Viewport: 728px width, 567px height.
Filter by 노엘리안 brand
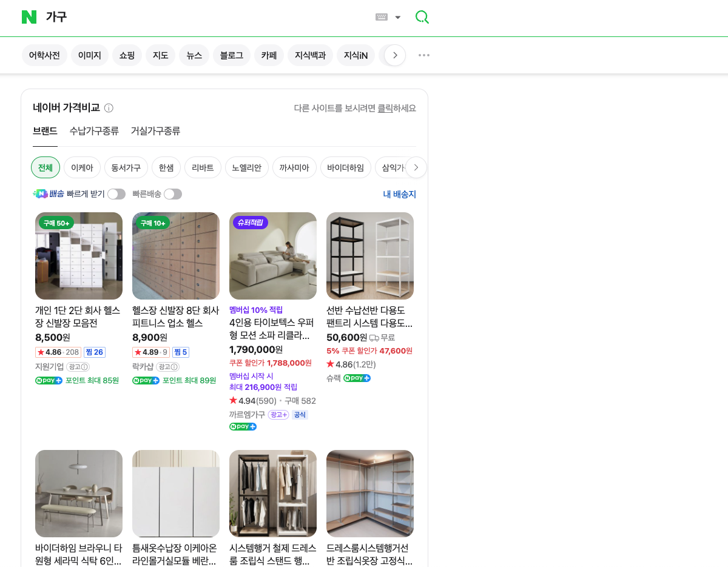247,167
